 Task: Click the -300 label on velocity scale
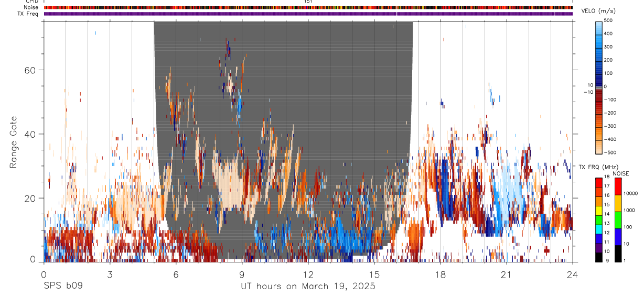[x=610, y=126]
